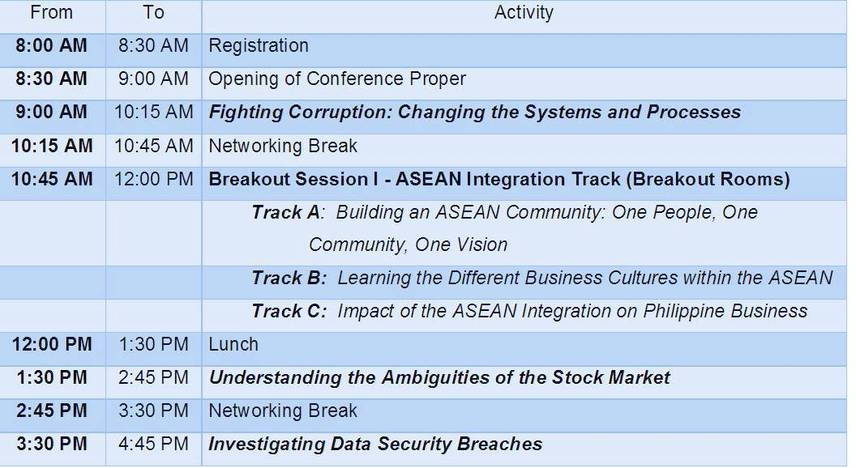Select the 10:15 AM Networking Break entry
The height and width of the screenshot is (468, 856).
pos(282,146)
